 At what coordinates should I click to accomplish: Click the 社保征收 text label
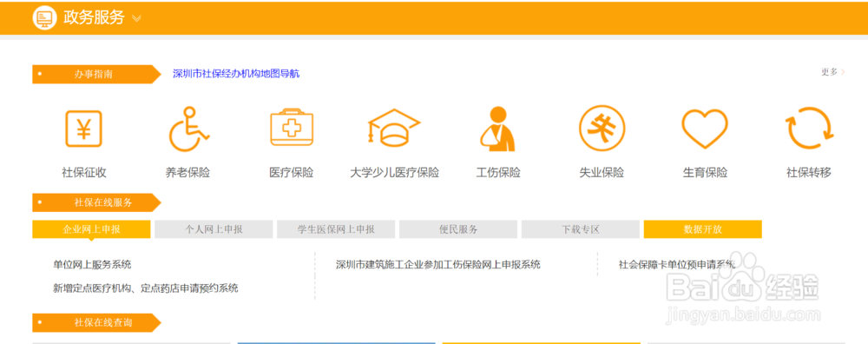pyautogui.click(x=84, y=172)
